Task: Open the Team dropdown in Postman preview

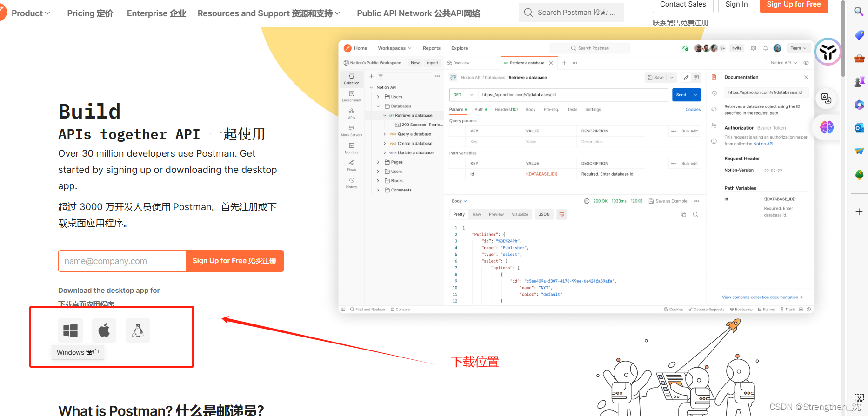Action: pos(799,48)
